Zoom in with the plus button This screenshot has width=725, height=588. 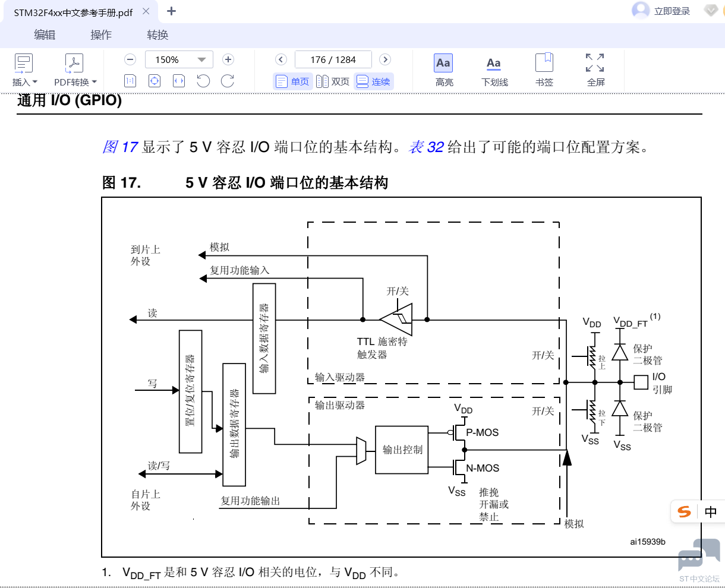tap(228, 59)
